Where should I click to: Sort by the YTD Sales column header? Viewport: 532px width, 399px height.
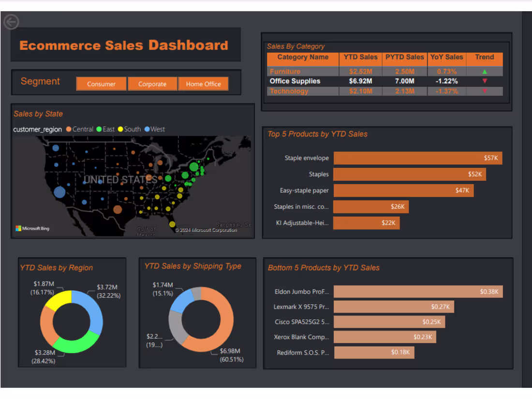(x=360, y=57)
